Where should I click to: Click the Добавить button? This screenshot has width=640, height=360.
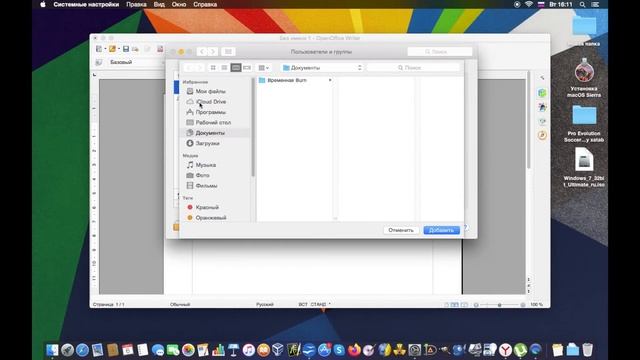click(441, 230)
